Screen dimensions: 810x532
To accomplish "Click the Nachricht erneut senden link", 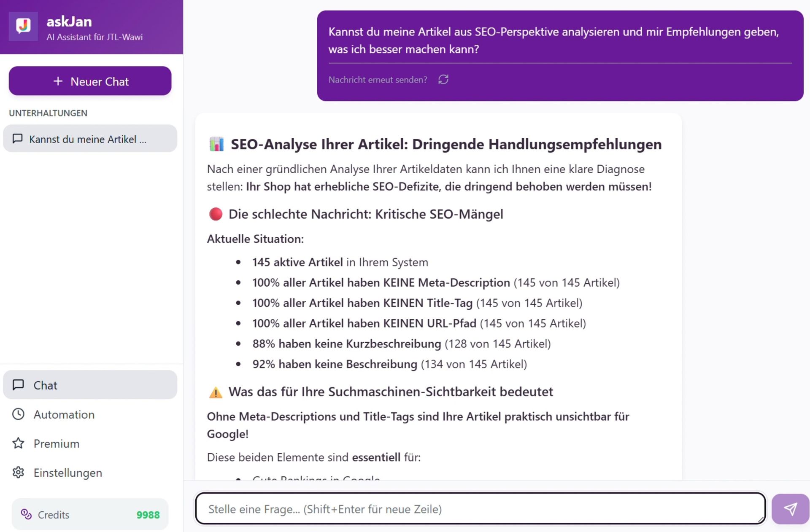I will tap(378, 79).
